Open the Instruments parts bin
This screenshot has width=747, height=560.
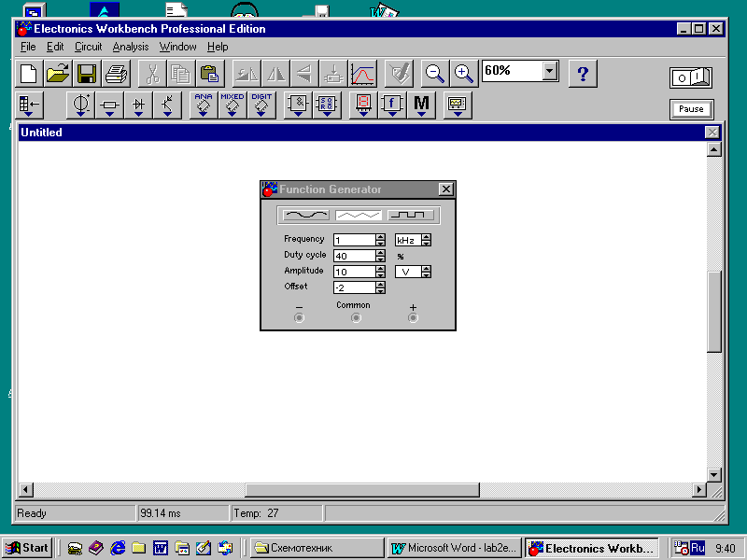(x=458, y=105)
